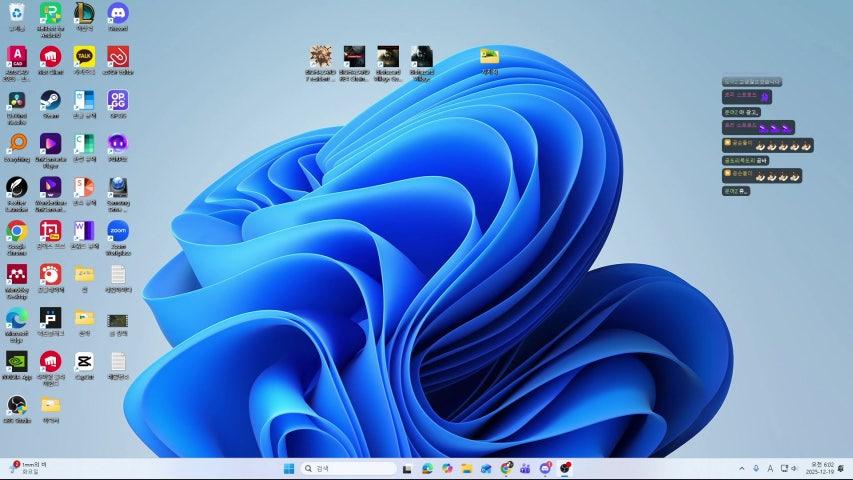Open the Google Chrome desktop shortcut
This screenshot has width=853, height=480.
point(16,231)
